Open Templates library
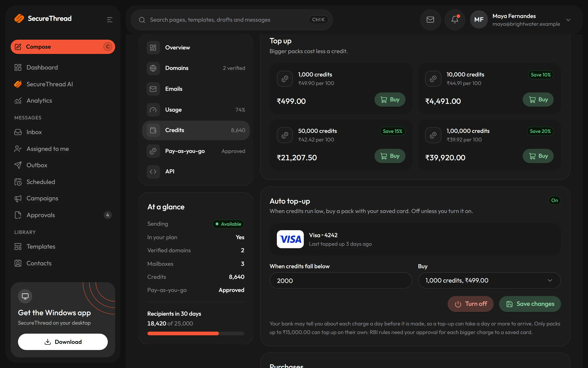This screenshot has height=368, width=588. (63, 246)
